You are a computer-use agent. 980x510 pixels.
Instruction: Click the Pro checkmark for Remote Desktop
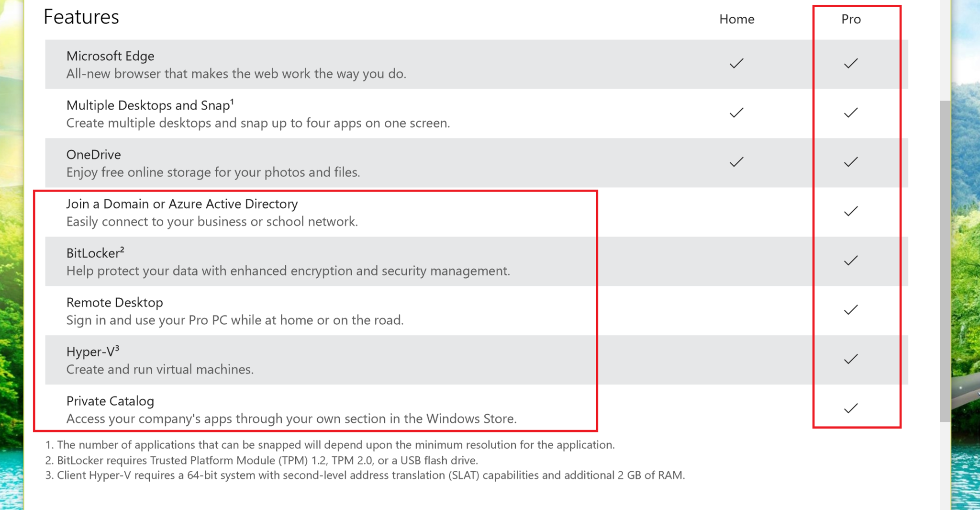851,310
